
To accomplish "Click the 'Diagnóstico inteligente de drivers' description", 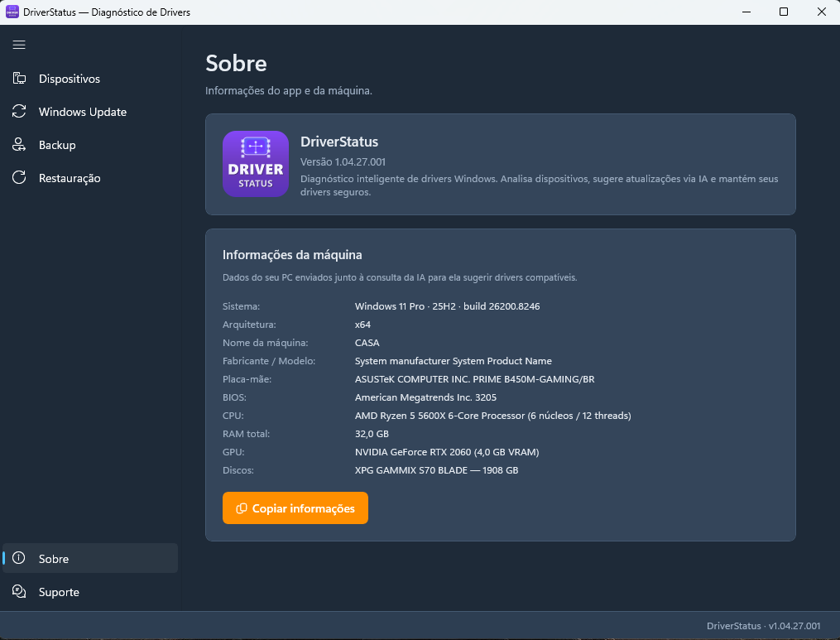I will coord(540,185).
